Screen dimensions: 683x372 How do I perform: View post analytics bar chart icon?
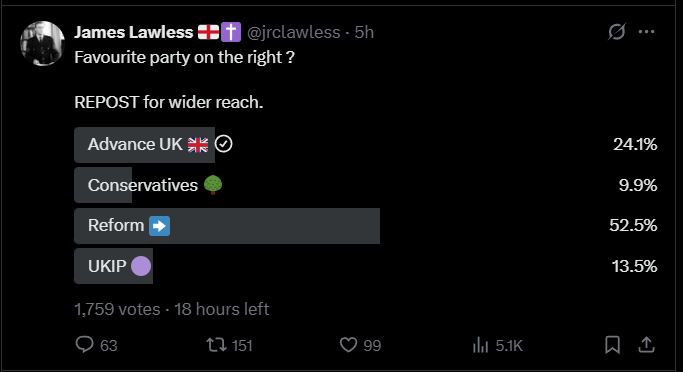pos(480,345)
